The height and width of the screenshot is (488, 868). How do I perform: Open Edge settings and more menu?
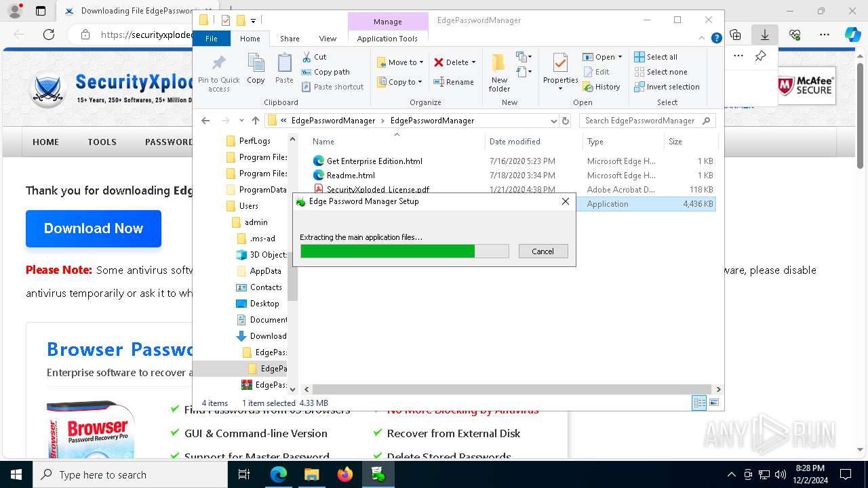[825, 35]
